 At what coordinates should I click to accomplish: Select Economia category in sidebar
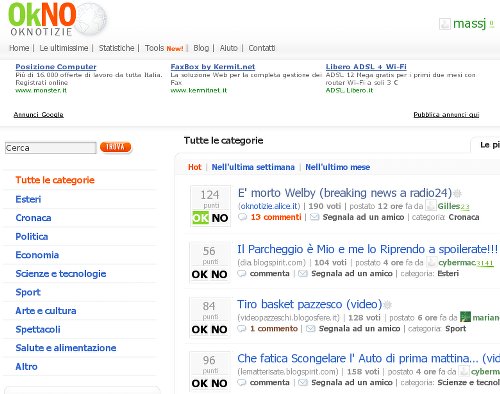pyautogui.click(x=37, y=255)
